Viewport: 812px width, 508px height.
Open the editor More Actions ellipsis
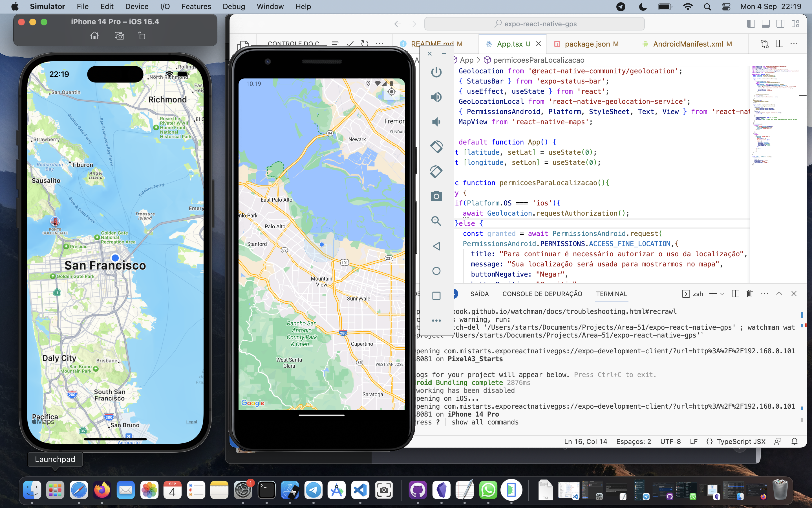click(794, 44)
